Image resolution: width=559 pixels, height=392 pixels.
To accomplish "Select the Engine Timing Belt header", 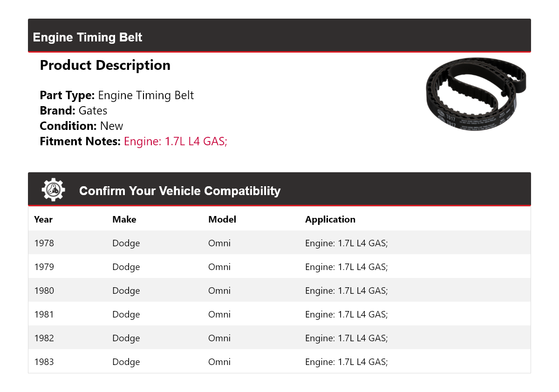I will 88,37.
